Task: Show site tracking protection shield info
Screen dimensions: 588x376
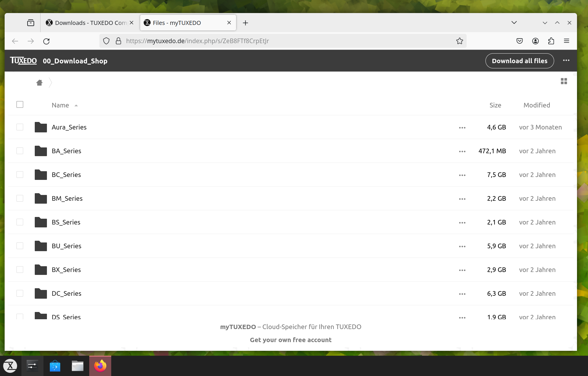Action: click(x=106, y=41)
